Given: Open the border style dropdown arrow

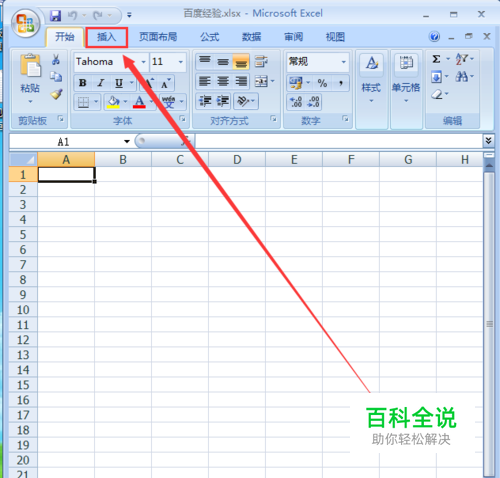Looking at the screenshot, I should (x=96, y=102).
